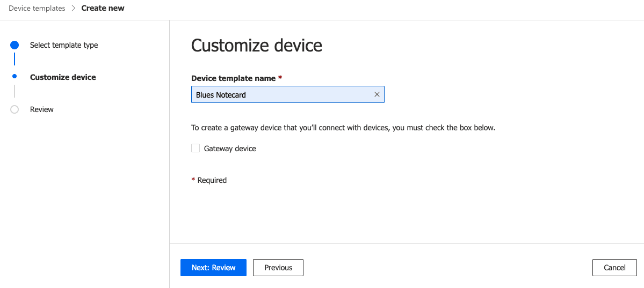This screenshot has width=644, height=288.
Task: Click the 'Customize device' page heading
Action: (257, 46)
